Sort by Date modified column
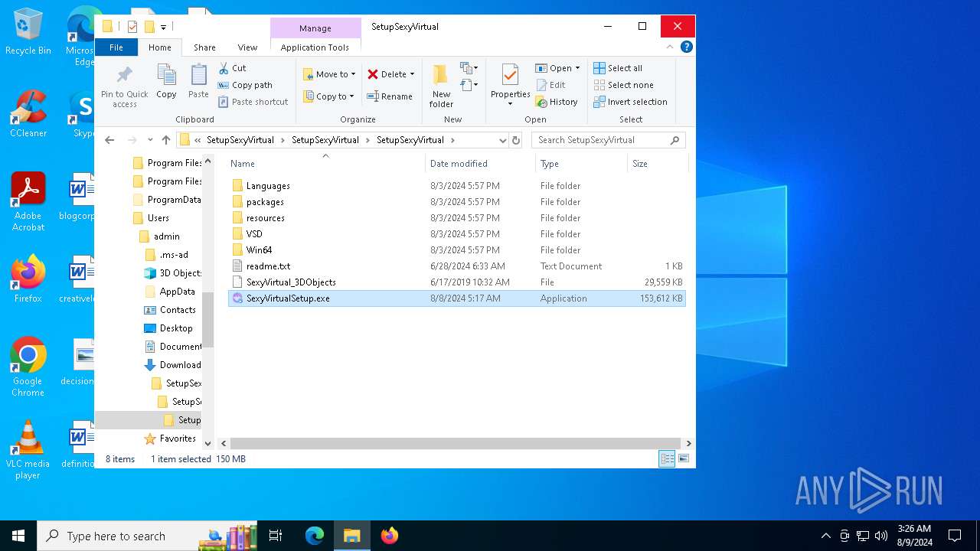 pos(459,164)
